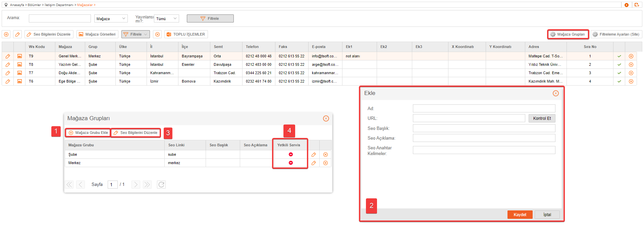644x247 pixels.
Task: Click Seo Bilgilerini Düzenle in groups dialog
Action: [136, 133]
